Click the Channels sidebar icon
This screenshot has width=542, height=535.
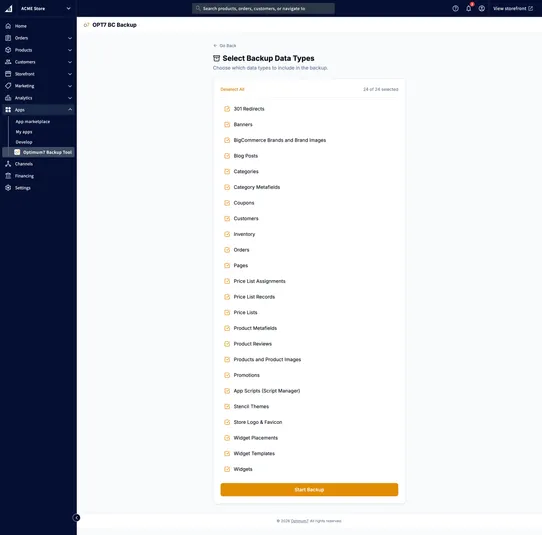click(x=8, y=164)
